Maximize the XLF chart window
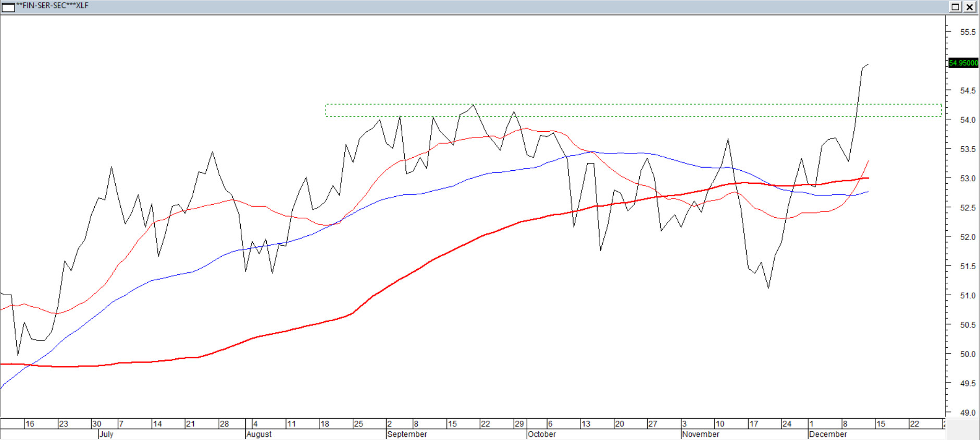The height and width of the screenshot is (440, 980). point(955,7)
